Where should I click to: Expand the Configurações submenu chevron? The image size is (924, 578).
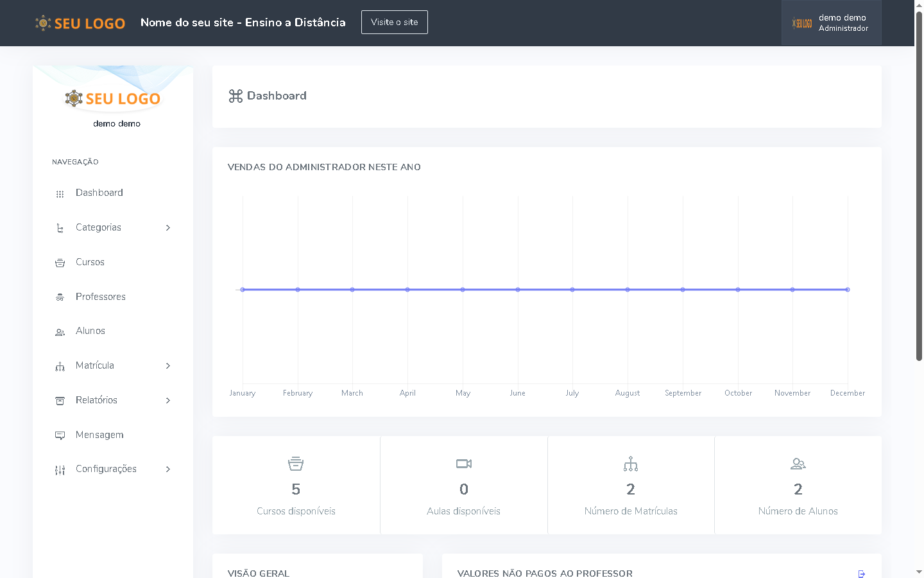coord(168,469)
